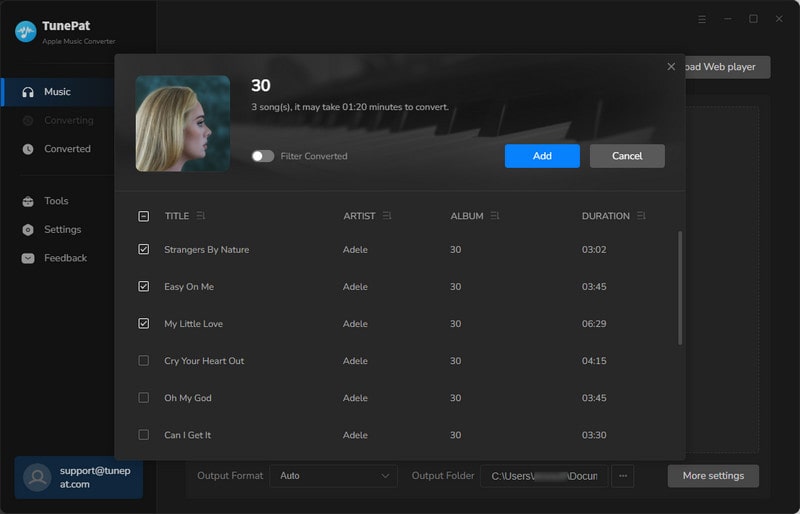Image resolution: width=800 pixels, height=514 pixels.
Task: Click the 03:02 duration value
Action: [594, 250]
